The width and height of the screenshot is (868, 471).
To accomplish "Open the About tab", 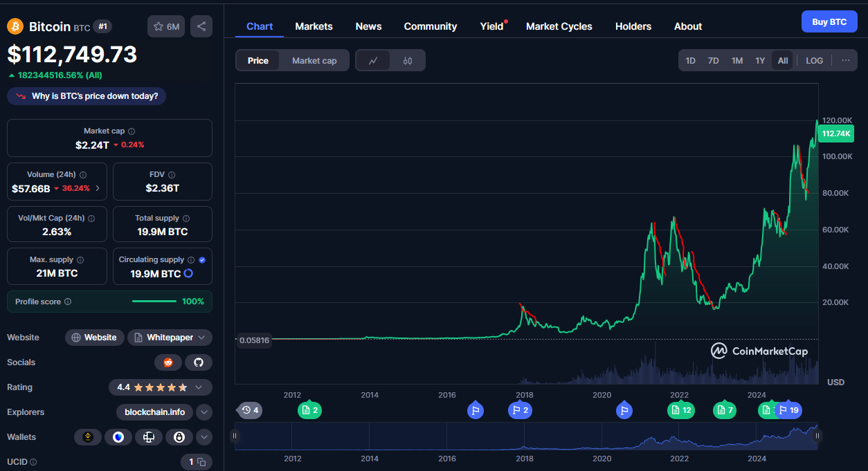I will click(x=688, y=26).
